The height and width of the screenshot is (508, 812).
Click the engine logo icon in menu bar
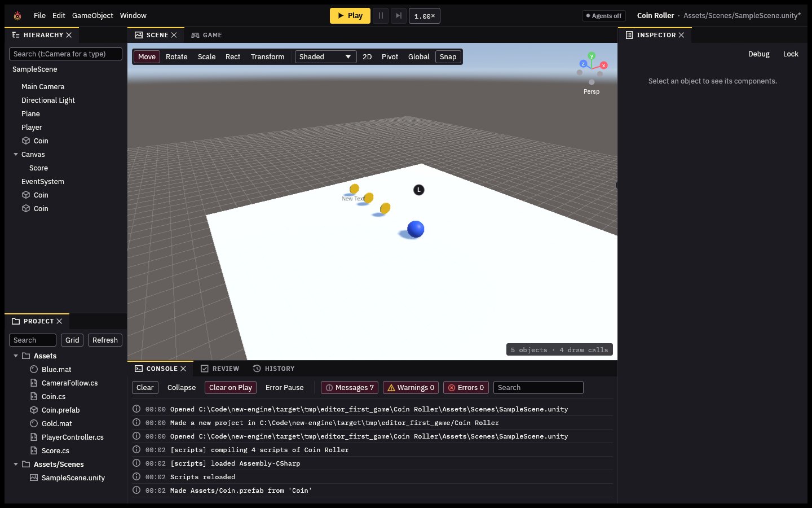(x=17, y=16)
